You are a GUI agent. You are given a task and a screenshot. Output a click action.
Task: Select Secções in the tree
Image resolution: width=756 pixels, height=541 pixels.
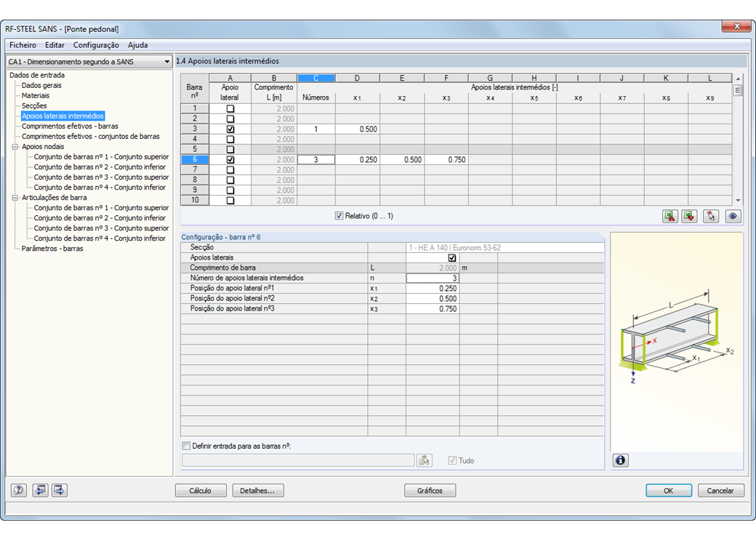[34, 105]
